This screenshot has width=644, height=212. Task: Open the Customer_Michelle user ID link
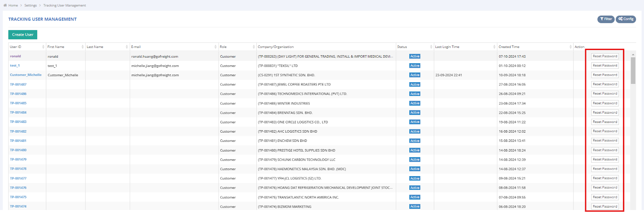point(26,75)
